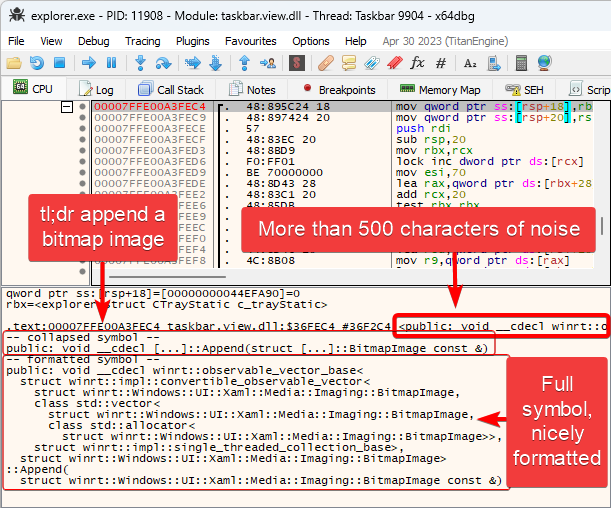Click the Trace Into icon
The image size is (611, 508).
tap(193, 63)
